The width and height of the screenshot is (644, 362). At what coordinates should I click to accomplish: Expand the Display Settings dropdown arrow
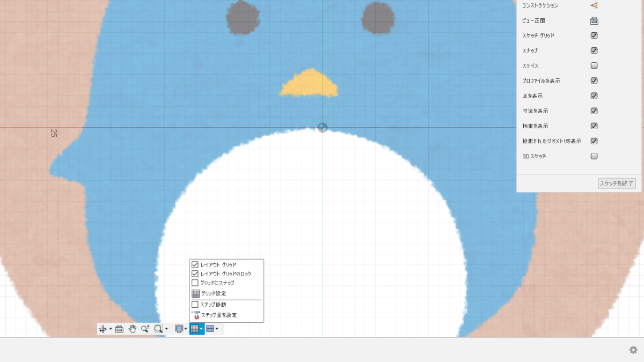186,329
